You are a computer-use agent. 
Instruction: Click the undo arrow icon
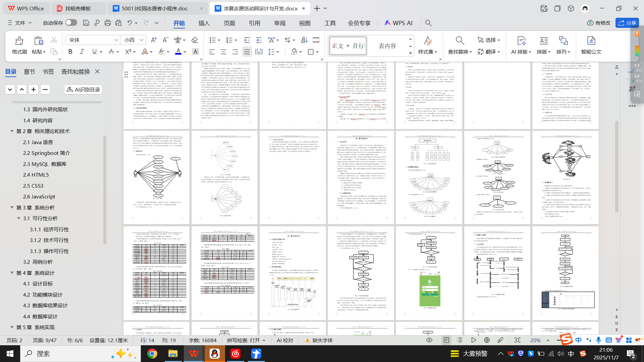click(129, 23)
